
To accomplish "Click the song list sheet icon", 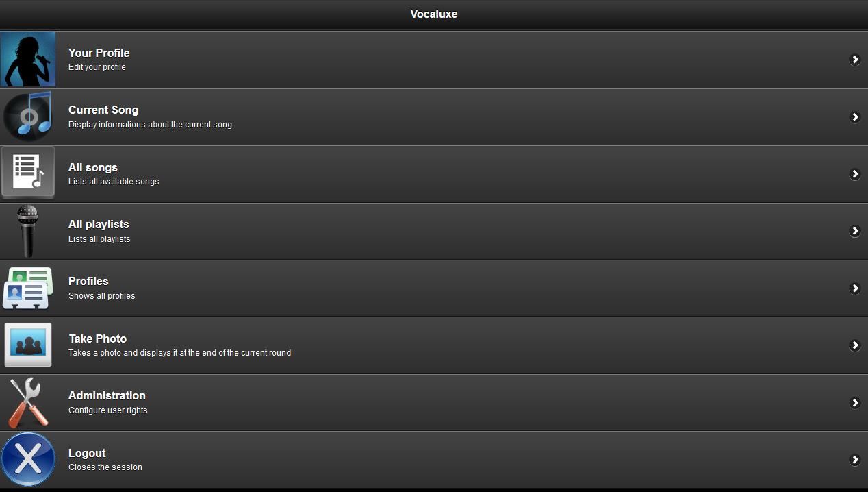I will pyautogui.click(x=28, y=173).
